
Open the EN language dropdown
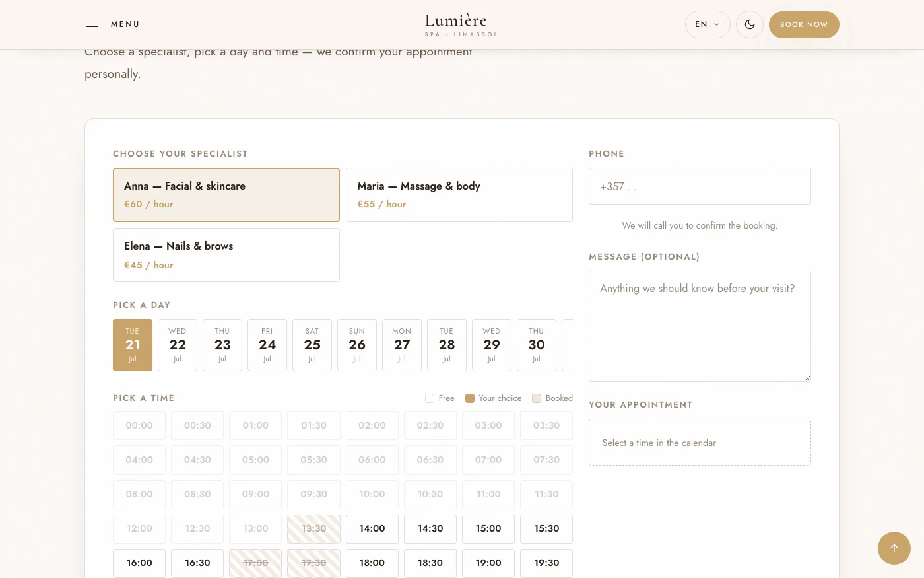[708, 24]
